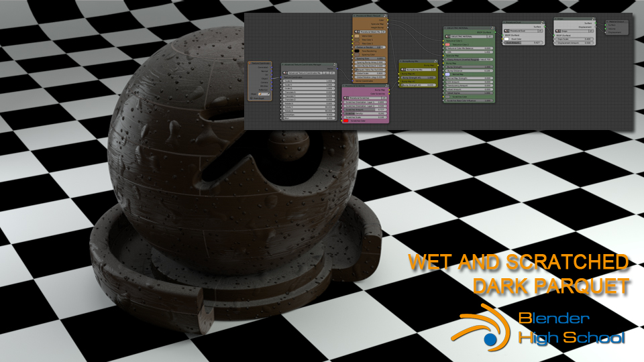Click the Spacing Size field
The width and height of the screenshot is (644, 362).
370,58
